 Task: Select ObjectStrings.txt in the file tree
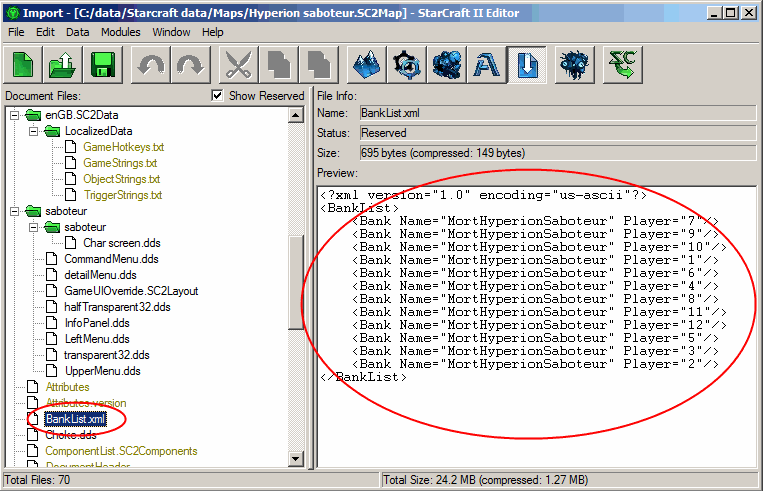click(x=122, y=179)
